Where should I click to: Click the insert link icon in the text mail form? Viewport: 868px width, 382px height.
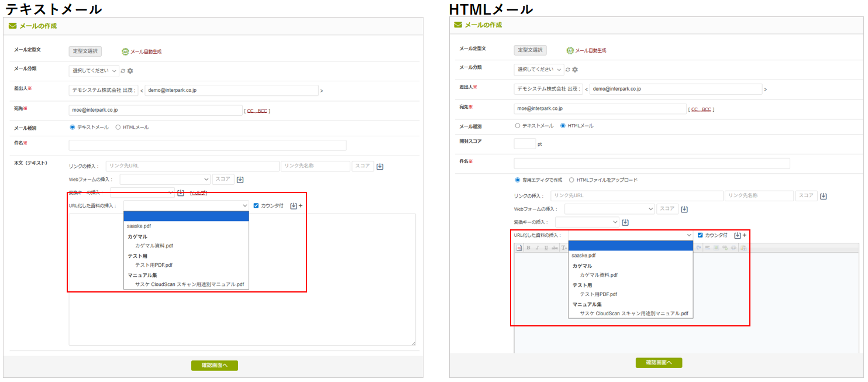(380, 166)
